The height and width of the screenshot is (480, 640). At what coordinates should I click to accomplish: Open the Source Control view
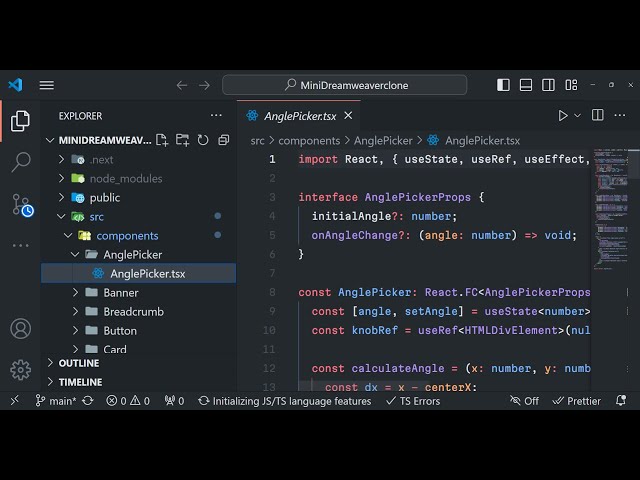[20, 205]
